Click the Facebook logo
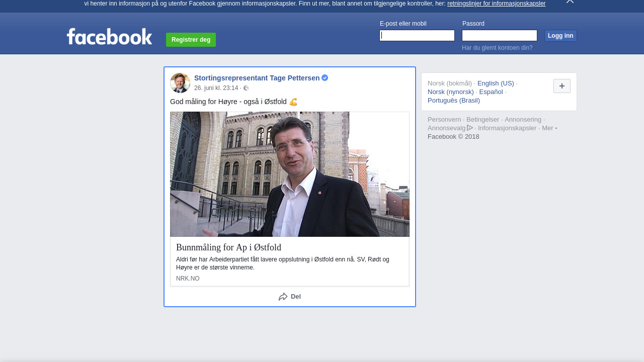 click(x=109, y=37)
